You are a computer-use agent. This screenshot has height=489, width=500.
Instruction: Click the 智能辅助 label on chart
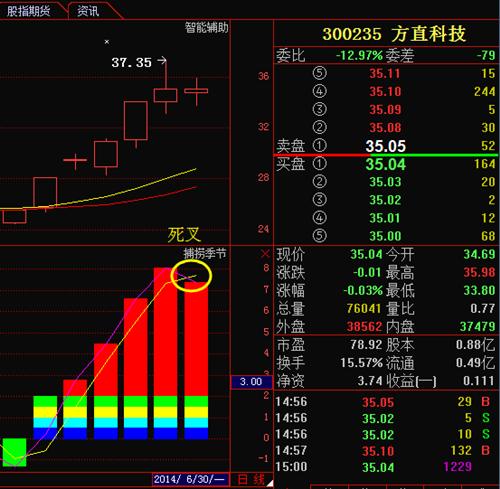pyautogui.click(x=207, y=27)
